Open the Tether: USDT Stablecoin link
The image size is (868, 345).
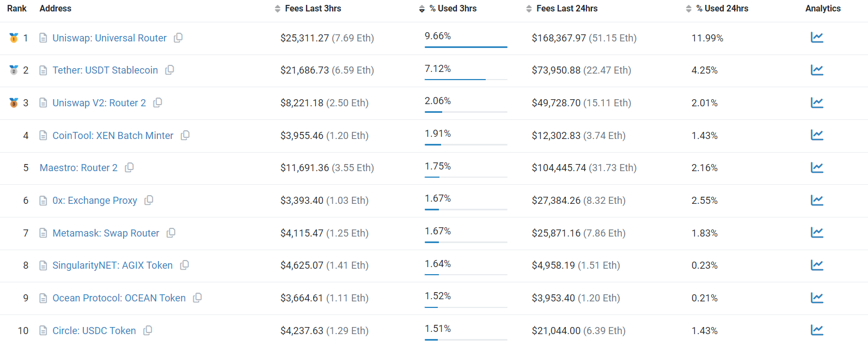[105, 70]
